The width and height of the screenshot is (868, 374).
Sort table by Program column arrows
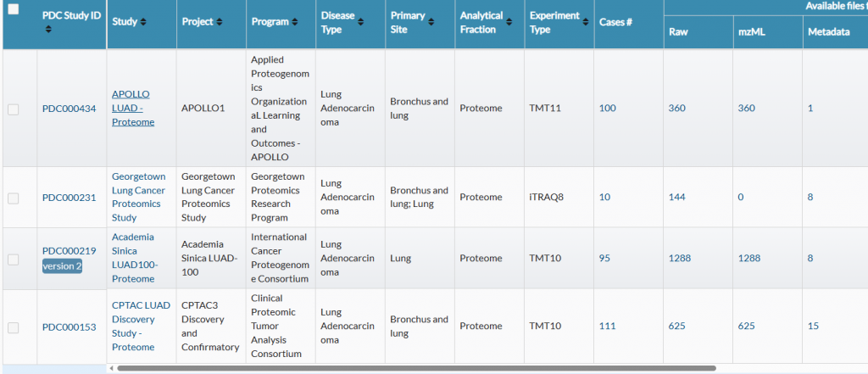295,22
